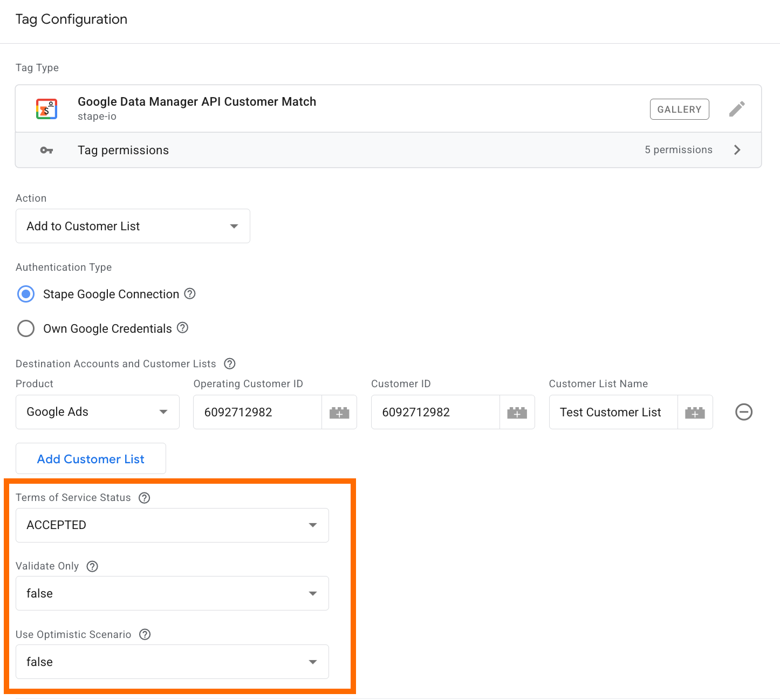The image size is (780, 700).
Task: Click the key icon beside Tag permissions
Action: tap(47, 150)
